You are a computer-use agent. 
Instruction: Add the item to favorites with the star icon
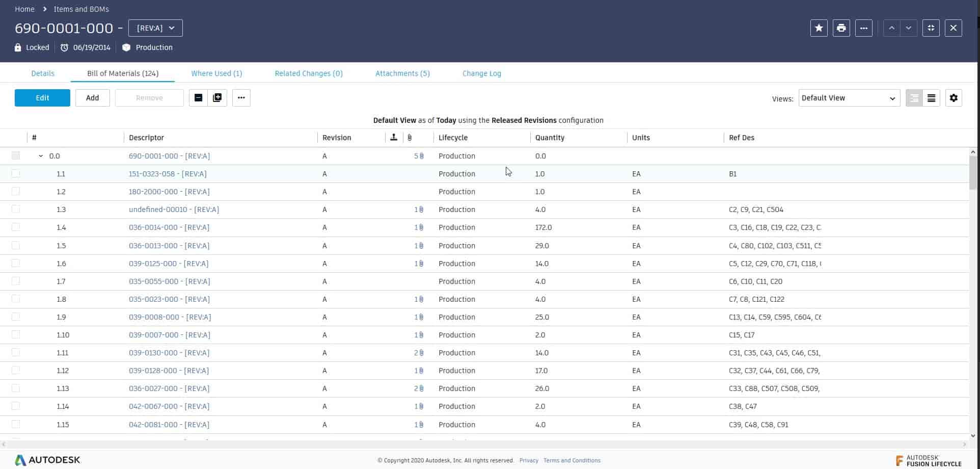point(819,28)
